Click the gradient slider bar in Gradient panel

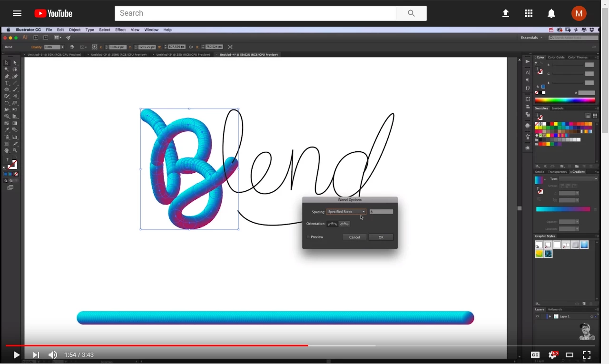[x=563, y=209]
